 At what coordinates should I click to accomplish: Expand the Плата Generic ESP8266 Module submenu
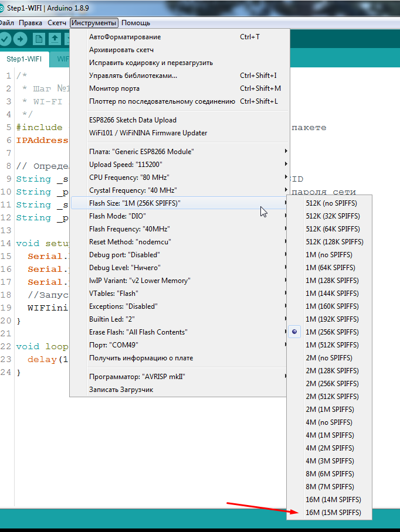[x=180, y=152]
